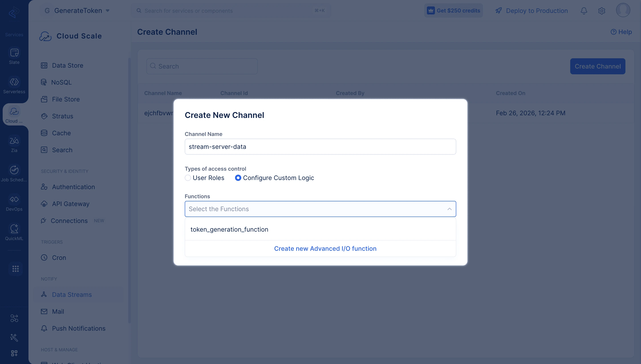Click the Channel Name input field

tap(320, 147)
